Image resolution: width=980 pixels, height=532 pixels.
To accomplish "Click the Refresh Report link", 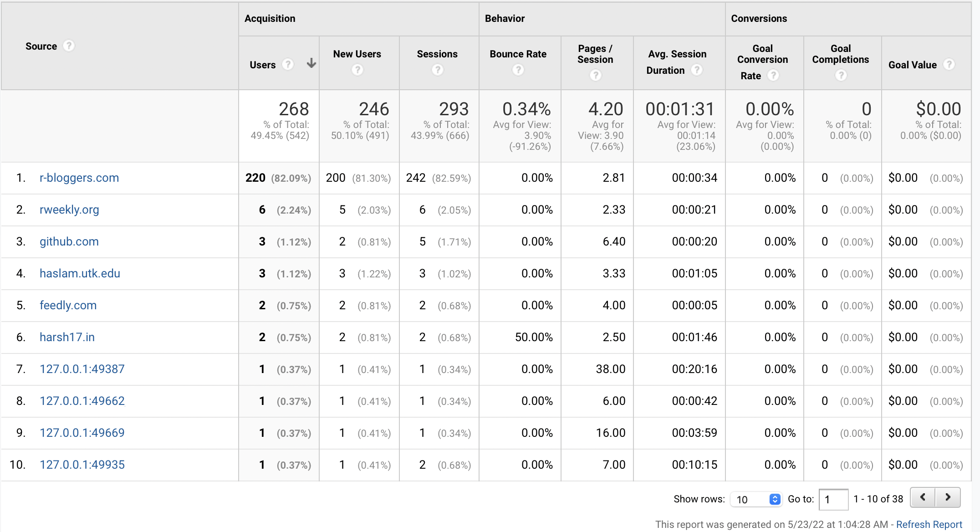I will [x=929, y=524].
